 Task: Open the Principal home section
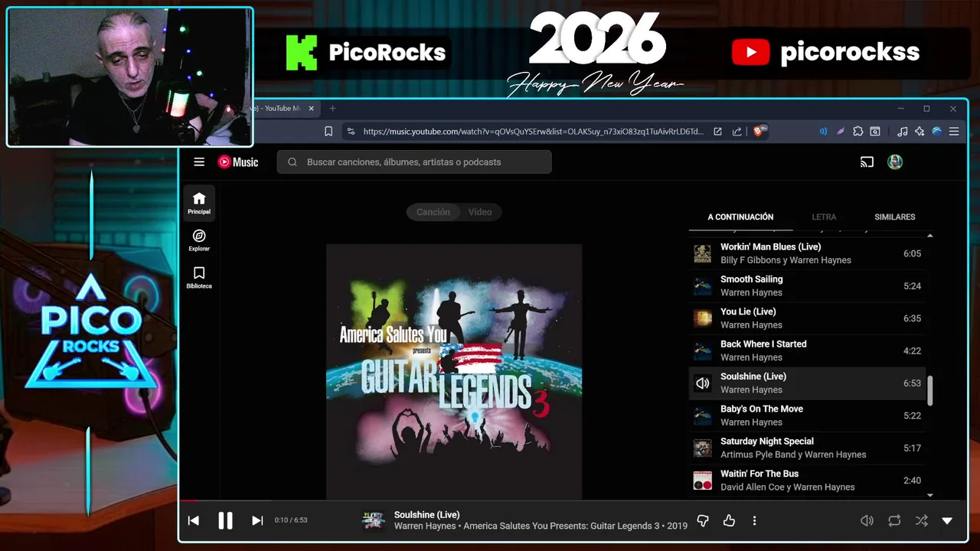(x=199, y=203)
